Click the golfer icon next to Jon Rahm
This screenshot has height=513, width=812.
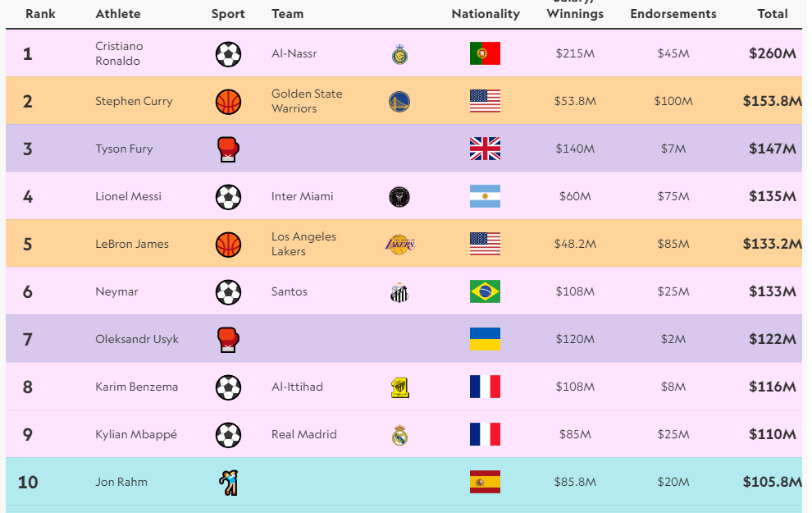(228, 483)
